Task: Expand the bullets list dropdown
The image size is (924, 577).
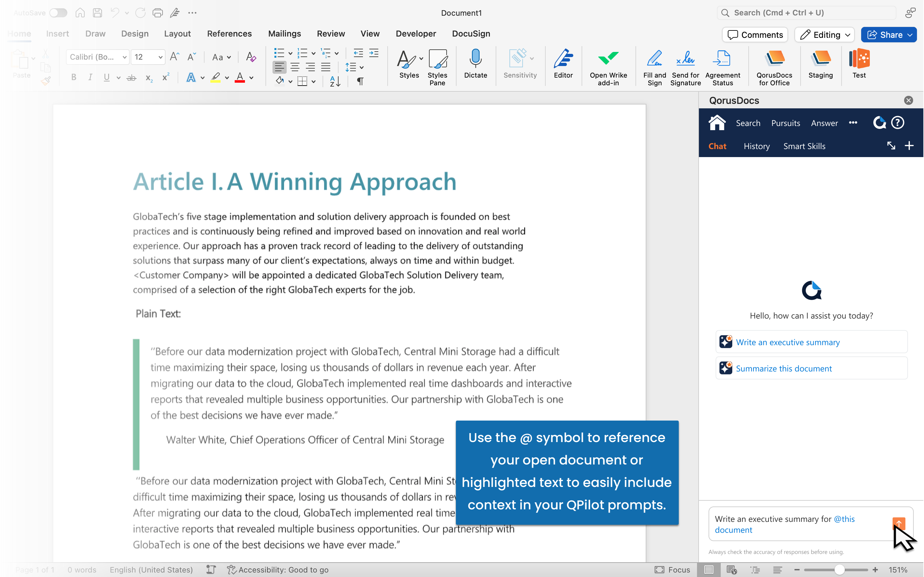Action: point(290,54)
